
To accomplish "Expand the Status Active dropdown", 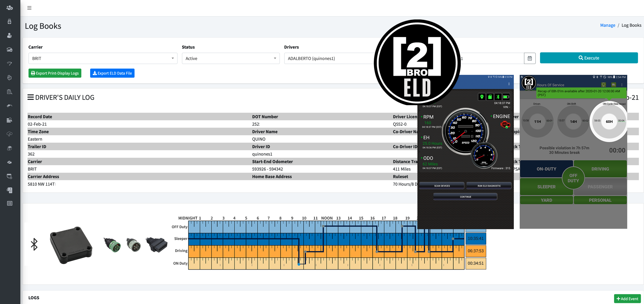I will coord(230,58).
